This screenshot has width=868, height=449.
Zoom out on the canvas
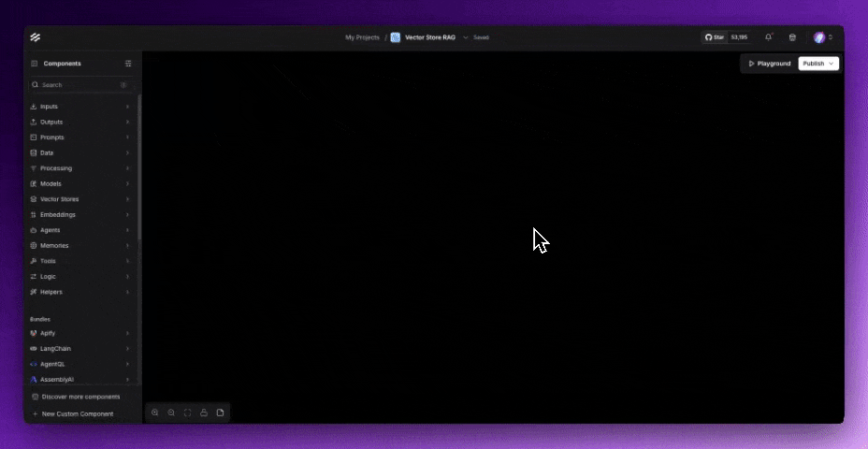point(171,413)
